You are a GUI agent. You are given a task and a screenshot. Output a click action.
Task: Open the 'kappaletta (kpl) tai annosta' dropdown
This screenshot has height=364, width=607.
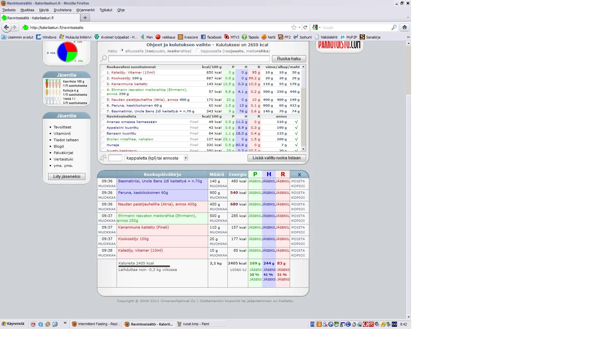click(186, 158)
